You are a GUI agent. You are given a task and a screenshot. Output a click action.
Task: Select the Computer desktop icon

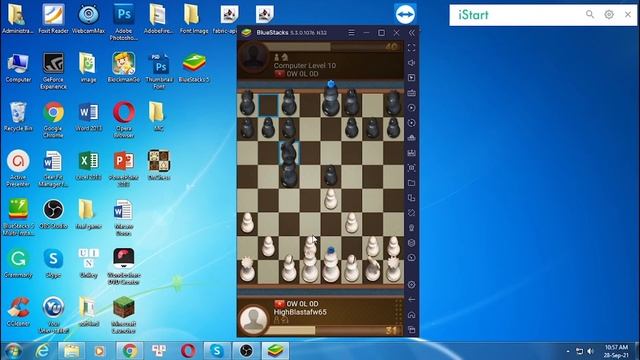click(18, 67)
